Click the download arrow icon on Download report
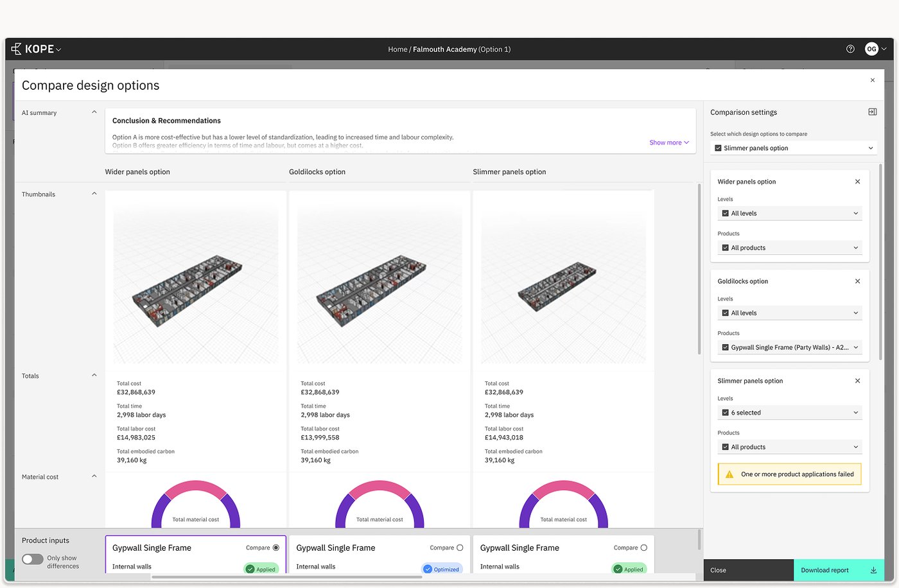The width and height of the screenshot is (899, 588). (x=873, y=570)
